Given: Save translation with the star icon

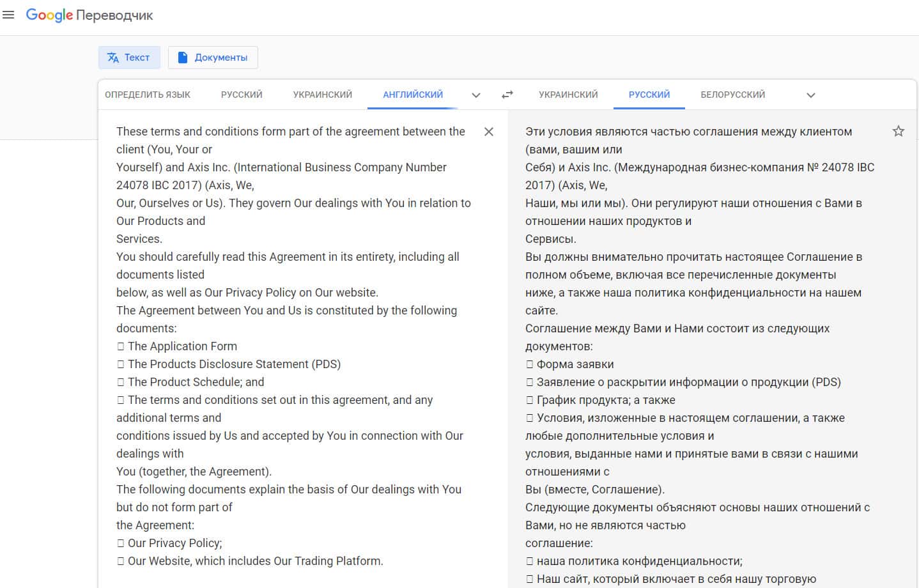Looking at the screenshot, I should pos(898,132).
